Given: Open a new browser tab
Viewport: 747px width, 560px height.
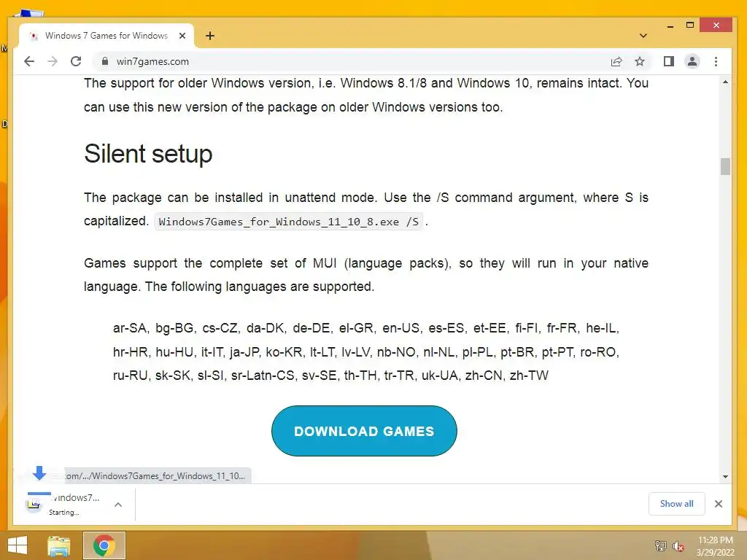Looking at the screenshot, I should click(x=210, y=36).
